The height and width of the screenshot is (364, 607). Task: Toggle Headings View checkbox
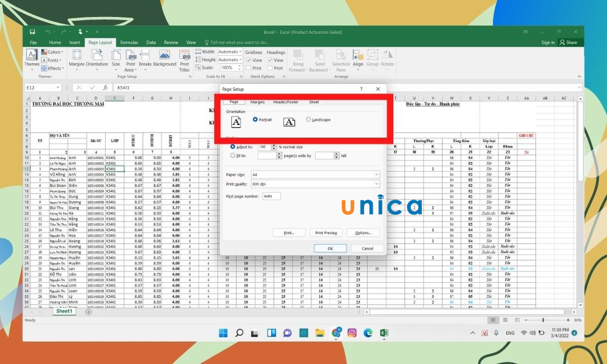click(x=270, y=60)
